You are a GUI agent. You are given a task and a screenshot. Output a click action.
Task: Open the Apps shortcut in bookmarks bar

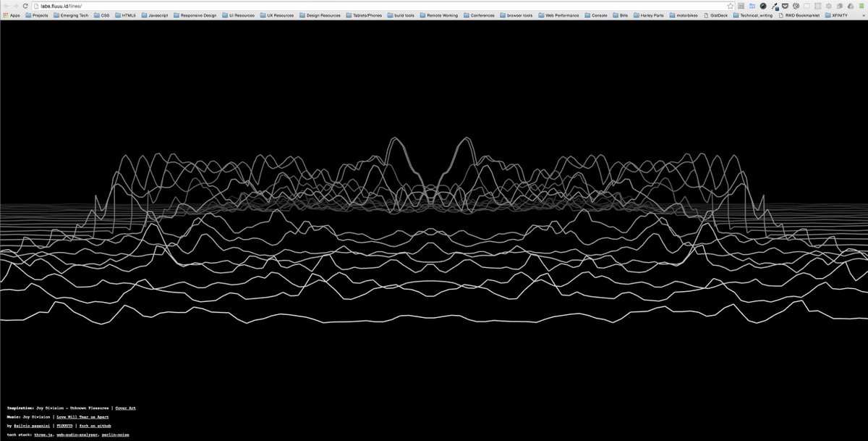(11, 15)
